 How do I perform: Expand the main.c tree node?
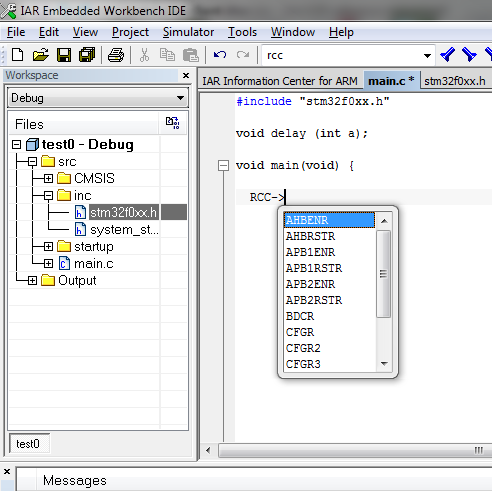coord(48,264)
